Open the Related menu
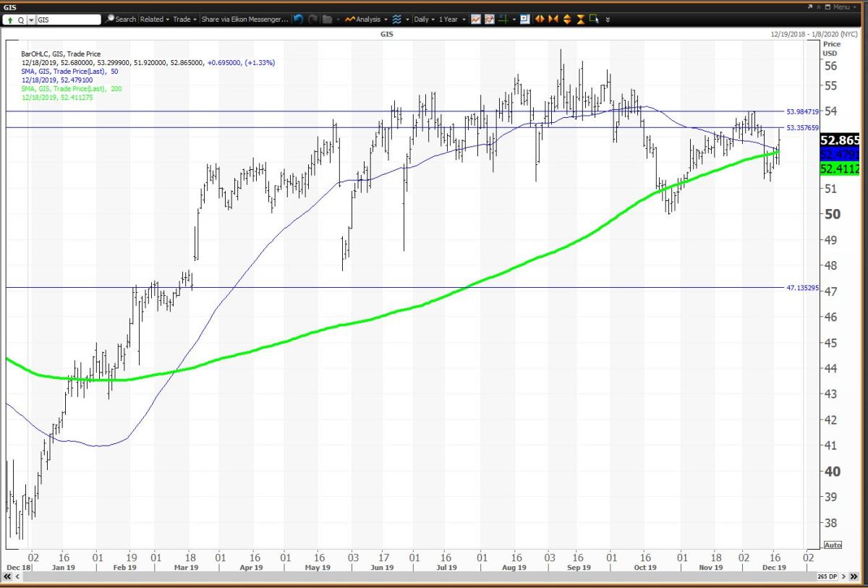Viewport: 868px width, 588px height. pos(154,20)
